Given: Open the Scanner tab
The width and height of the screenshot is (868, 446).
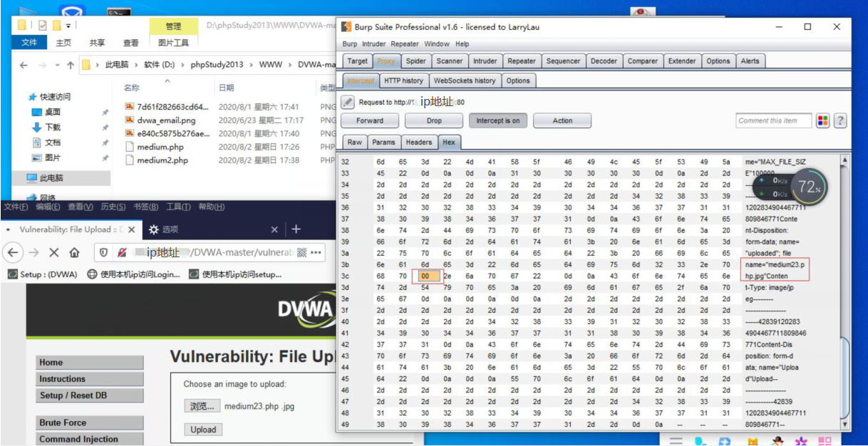Looking at the screenshot, I should point(450,61).
